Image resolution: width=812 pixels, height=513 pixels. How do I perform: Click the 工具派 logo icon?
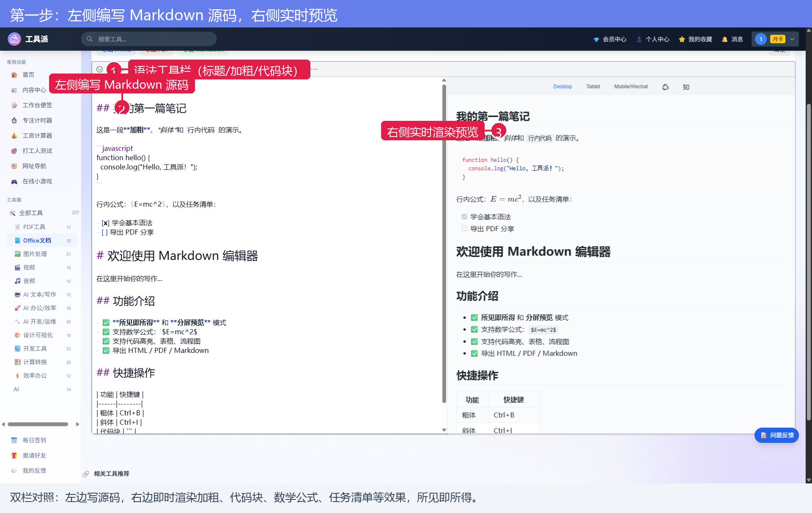click(14, 39)
